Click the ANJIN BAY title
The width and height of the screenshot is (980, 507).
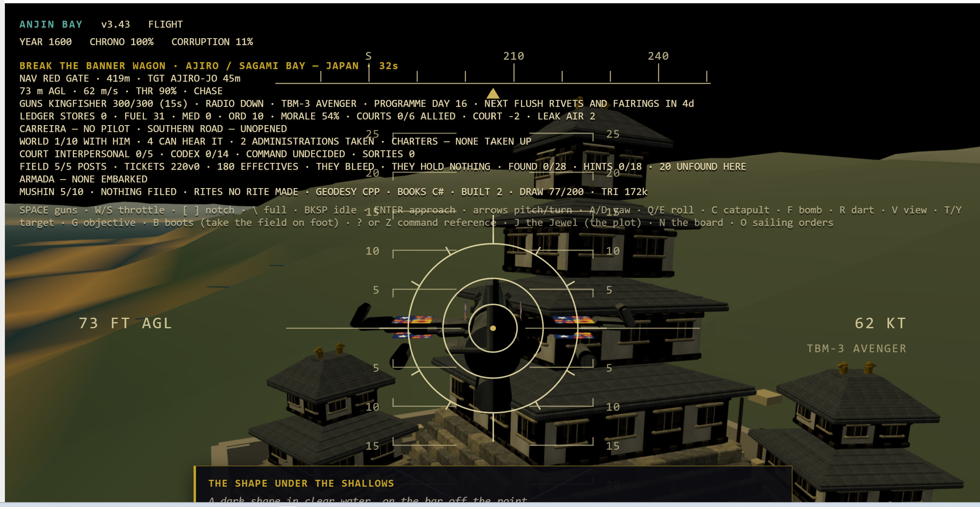click(x=51, y=24)
